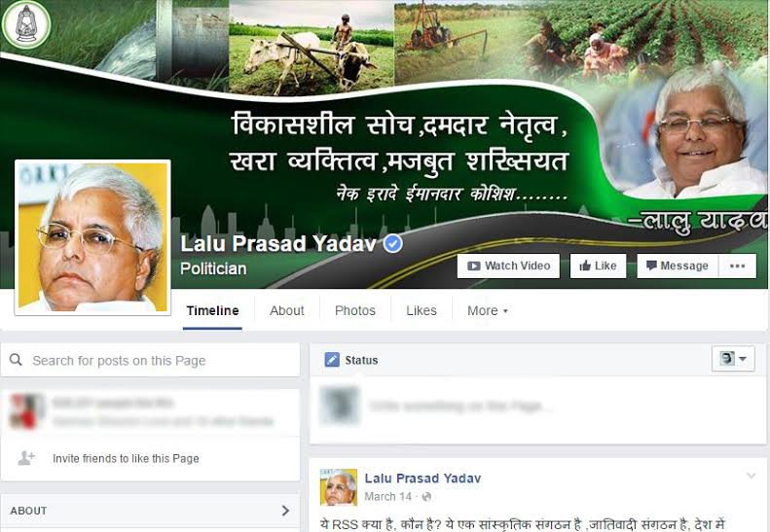Open the large profile picture thumbnail

92,237
